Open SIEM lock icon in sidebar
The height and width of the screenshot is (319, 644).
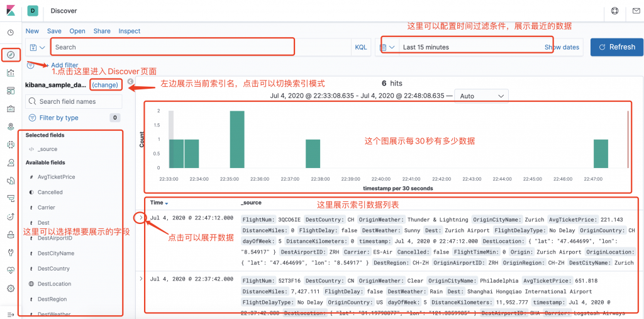click(11, 234)
